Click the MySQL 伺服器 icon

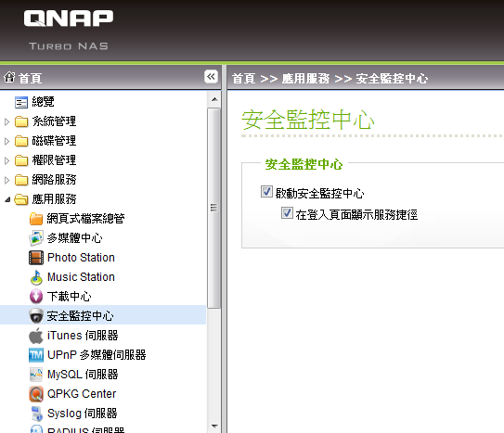[36, 375]
